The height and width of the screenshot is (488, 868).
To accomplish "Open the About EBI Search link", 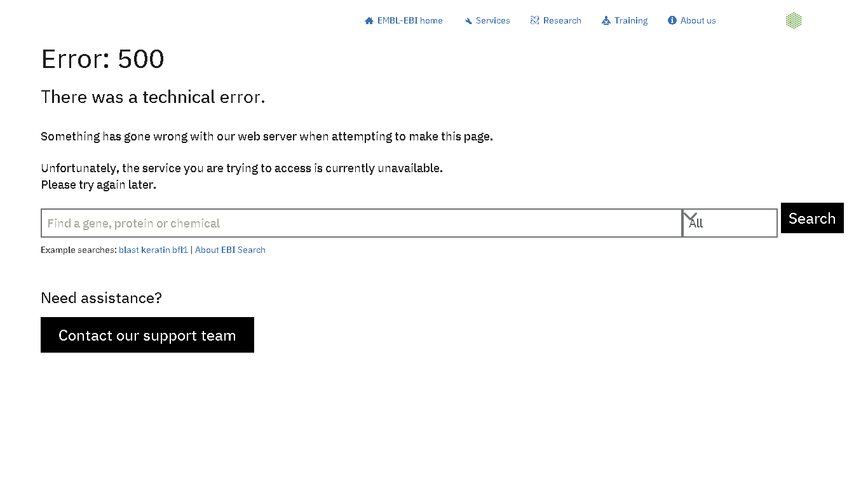I will [x=230, y=250].
